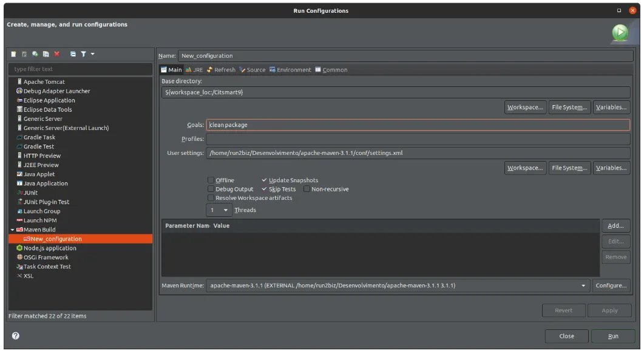Enable the Offline checkbox
Screen dimensions: 644x353
(x=211, y=180)
